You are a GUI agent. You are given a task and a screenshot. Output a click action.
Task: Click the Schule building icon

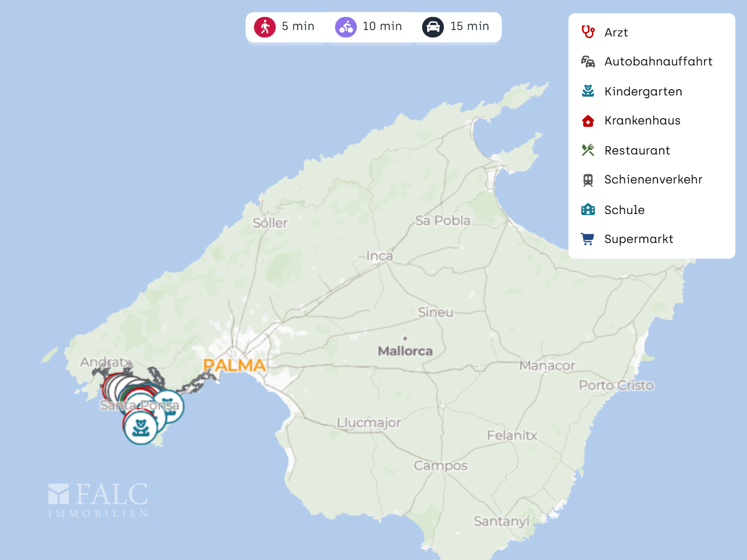(588, 210)
